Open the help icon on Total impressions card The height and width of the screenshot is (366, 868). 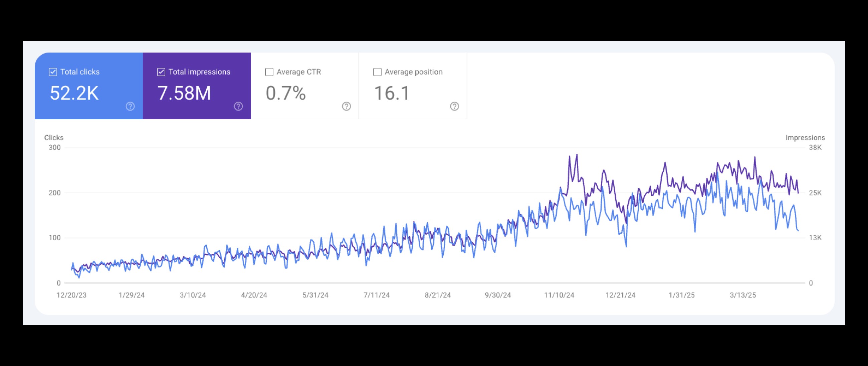click(238, 107)
